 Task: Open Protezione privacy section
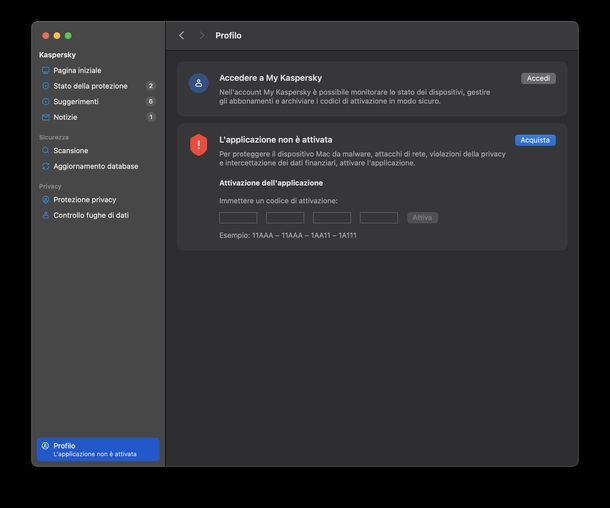98,200
